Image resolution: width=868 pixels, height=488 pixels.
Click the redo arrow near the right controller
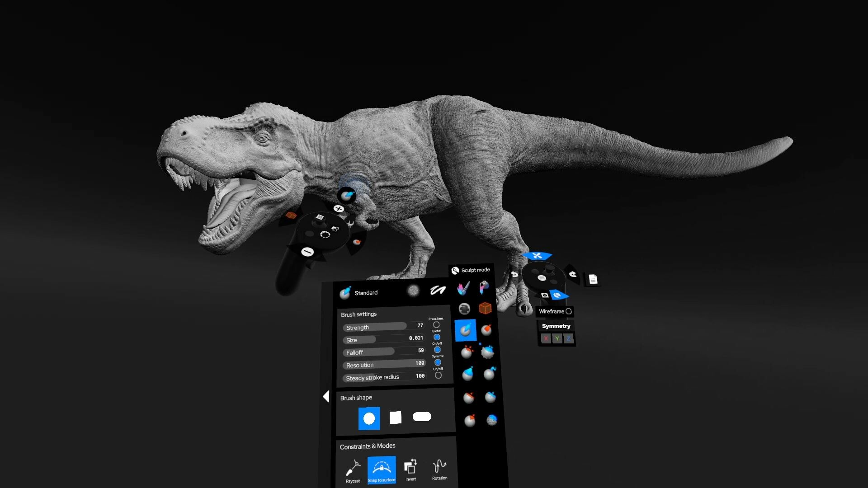click(573, 274)
